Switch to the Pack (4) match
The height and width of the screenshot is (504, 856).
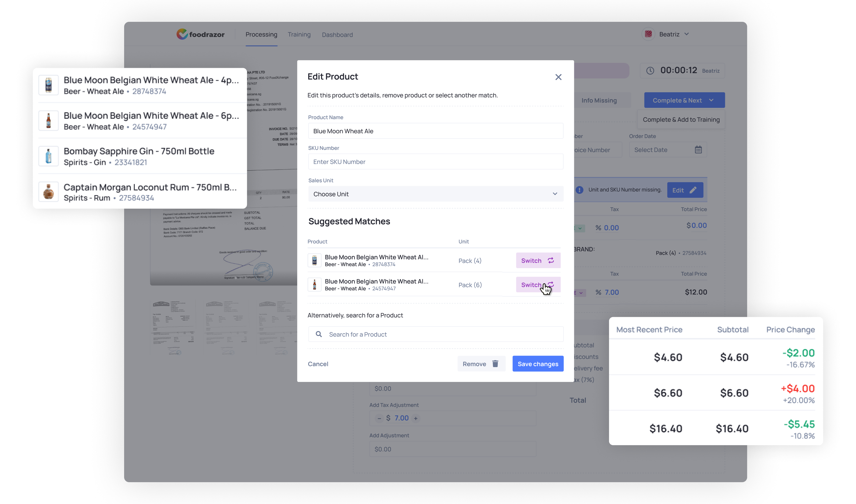pos(538,261)
